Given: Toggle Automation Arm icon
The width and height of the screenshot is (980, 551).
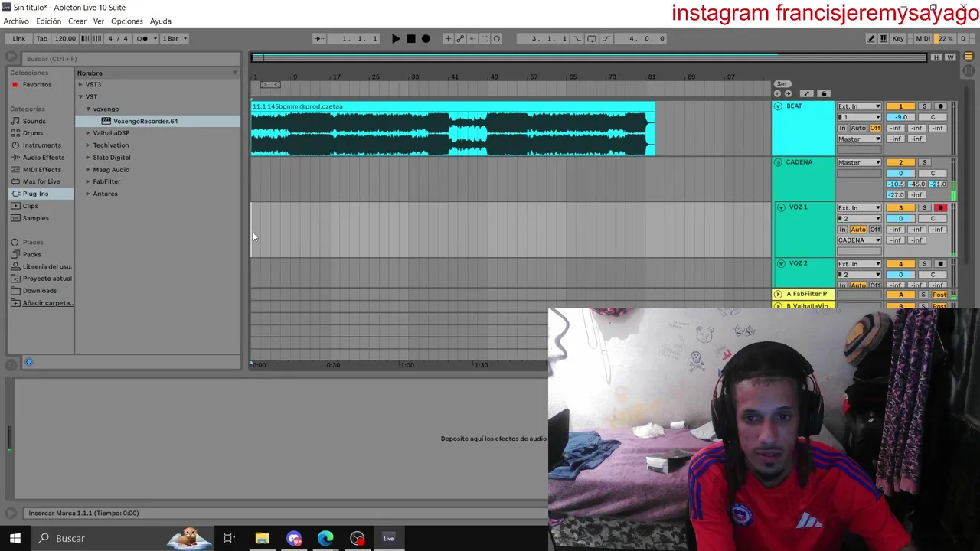Looking at the screenshot, I should [x=460, y=38].
